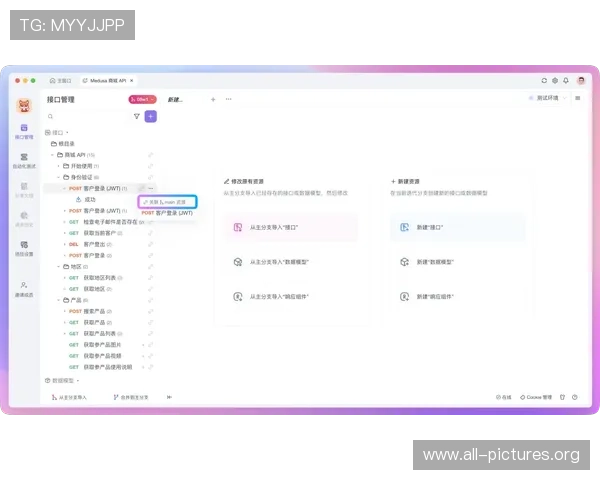
Task: Open 接口管理 in the left sidebar
Action: pyautogui.click(x=24, y=131)
